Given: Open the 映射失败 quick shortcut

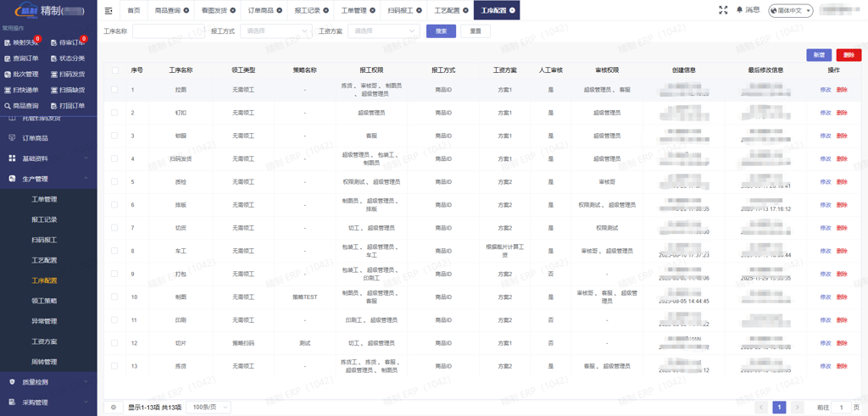Looking at the screenshot, I should (22, 42).
